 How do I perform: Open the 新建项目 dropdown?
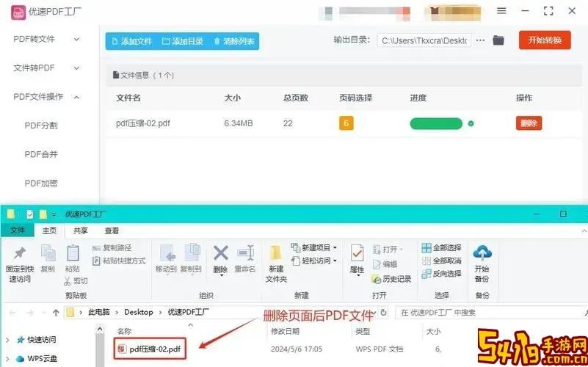[x=314, y=248]
